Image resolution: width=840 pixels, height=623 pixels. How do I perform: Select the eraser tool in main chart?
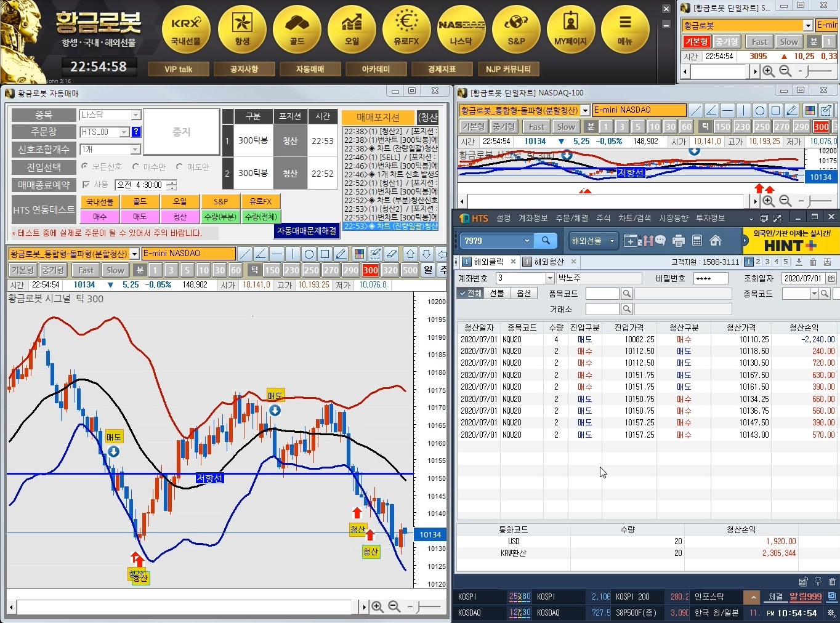tap(391, 254)
